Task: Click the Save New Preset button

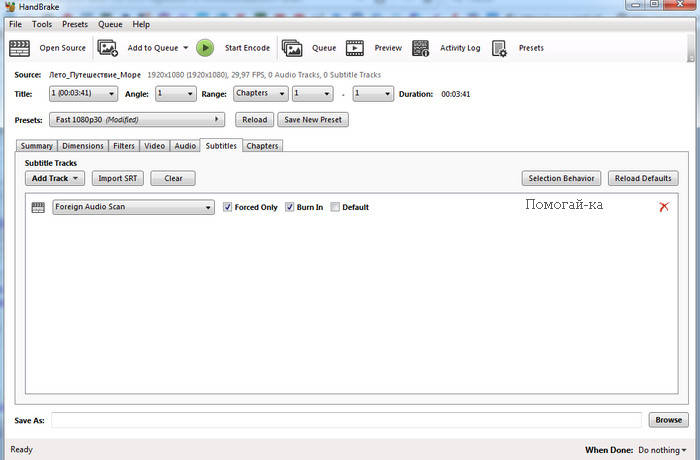Action: (313, 120)
